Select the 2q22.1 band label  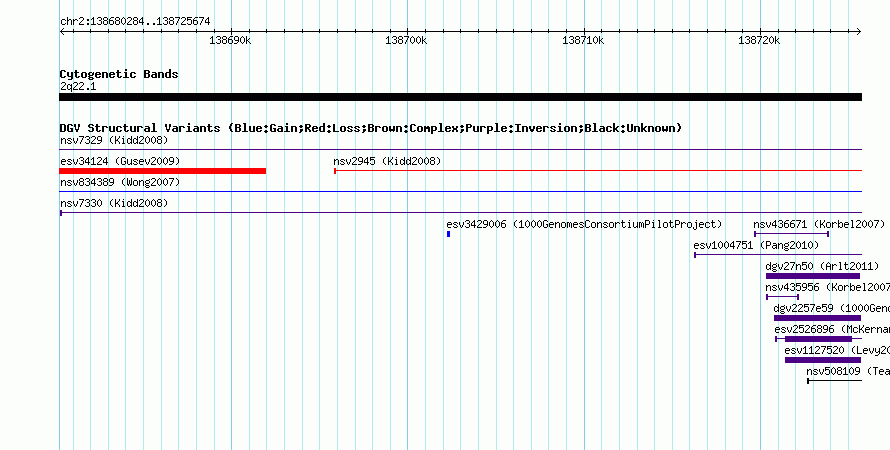[x=78, y=87]
